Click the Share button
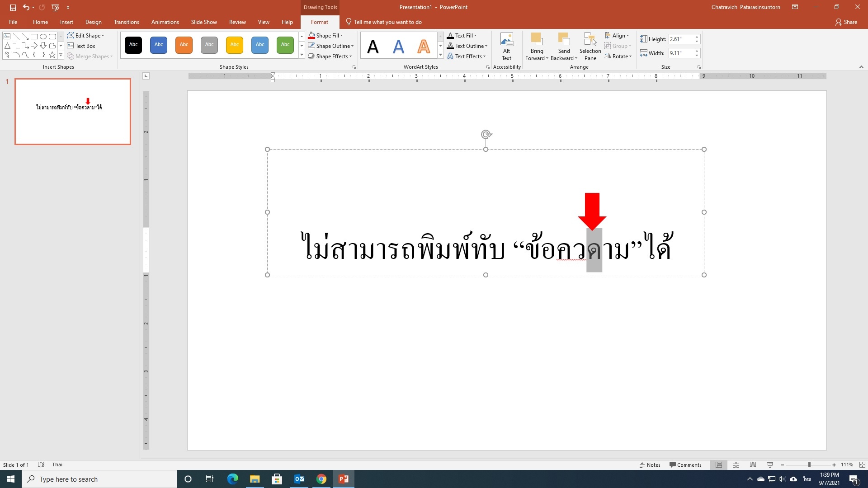The image size is (868, 488). pos(846,22)
